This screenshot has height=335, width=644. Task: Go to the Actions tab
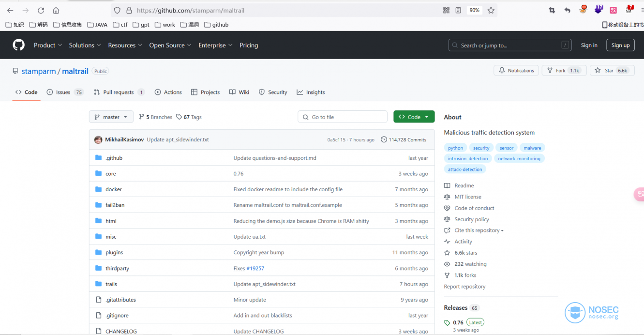click(168, 92)
